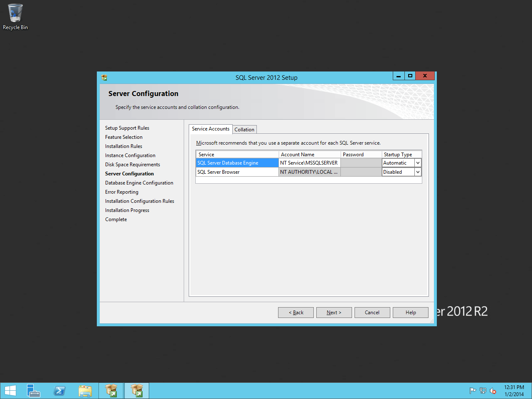This screenshot has width=532, height=399.
Task: Open the volume tray icon
Action: click(493, 391)
